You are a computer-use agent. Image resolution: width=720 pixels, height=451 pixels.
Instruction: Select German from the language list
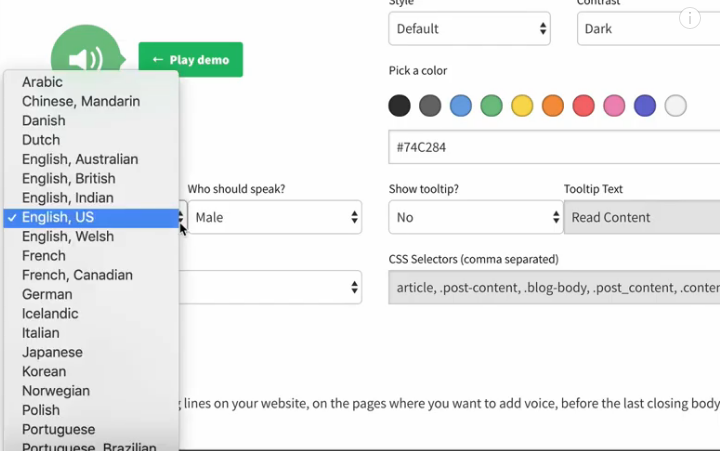pyautogui.click(x=91, y=294)
